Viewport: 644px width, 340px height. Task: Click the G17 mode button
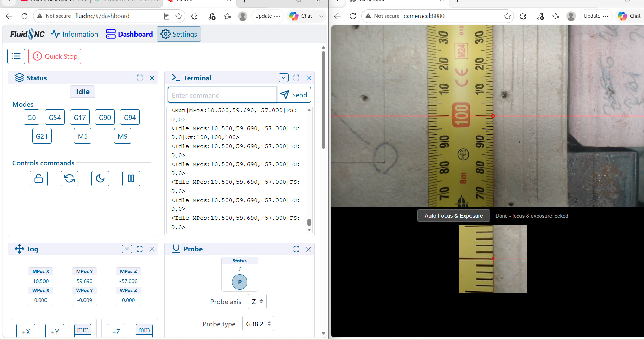coord(80,117)
